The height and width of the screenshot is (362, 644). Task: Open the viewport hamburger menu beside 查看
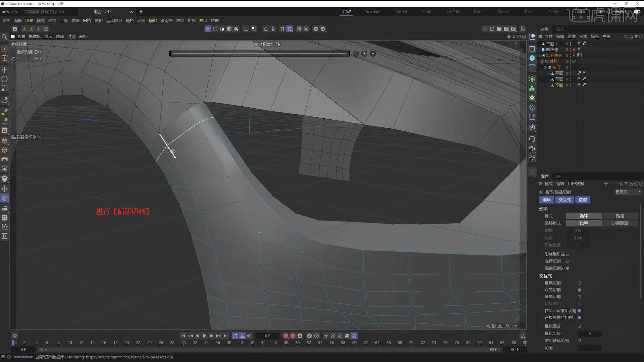(x=13, y=37)
